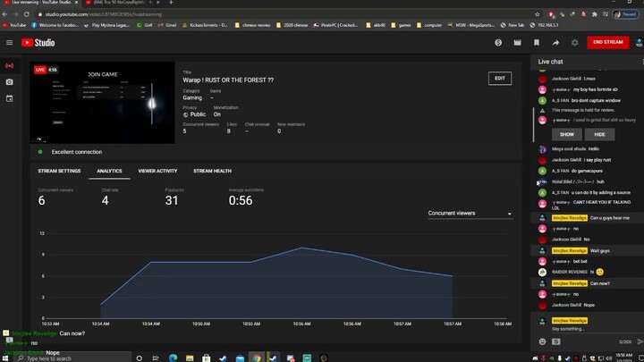Open stream settings gear icon
Screen dimensions: 644x362
574,42
